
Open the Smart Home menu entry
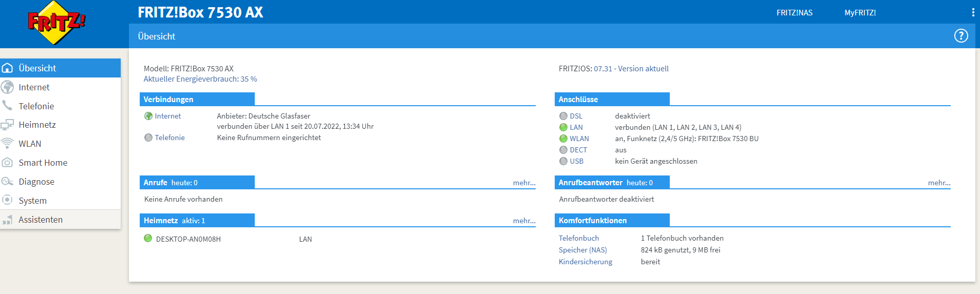click(60, 163)
